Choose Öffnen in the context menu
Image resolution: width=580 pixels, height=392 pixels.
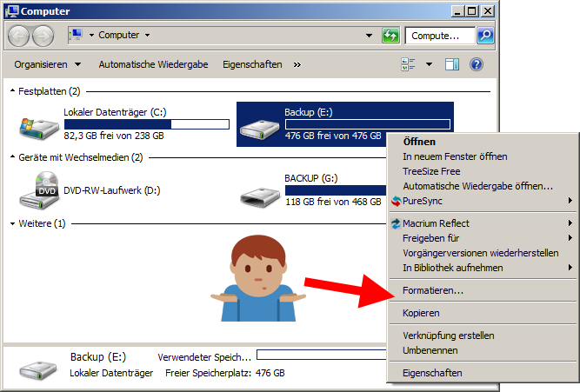483,142
